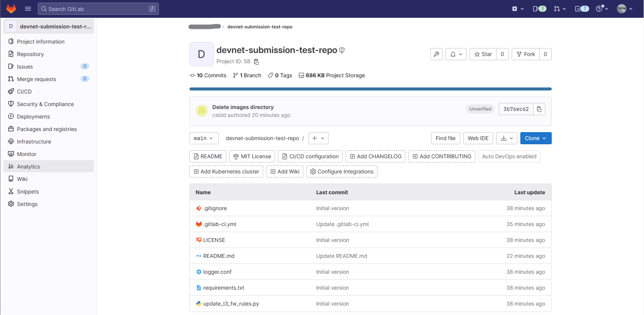Click Find file button
This screenshot has height=315, width=644.
(x=445, y=138)
